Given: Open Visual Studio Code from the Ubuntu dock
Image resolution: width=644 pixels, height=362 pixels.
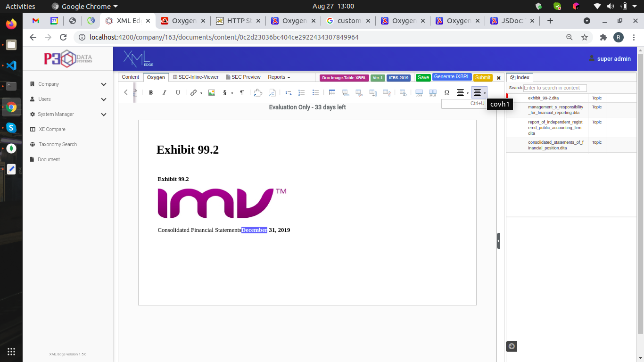Looking at the screenshot, I should [11, 66].
